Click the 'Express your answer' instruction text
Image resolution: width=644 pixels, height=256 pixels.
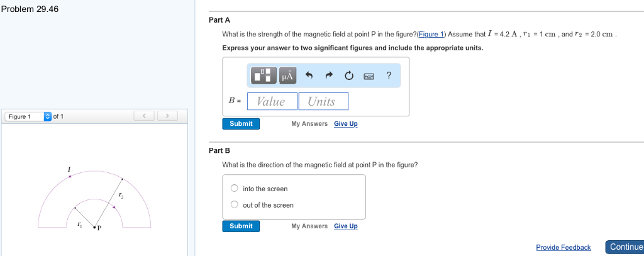[353, 48]
